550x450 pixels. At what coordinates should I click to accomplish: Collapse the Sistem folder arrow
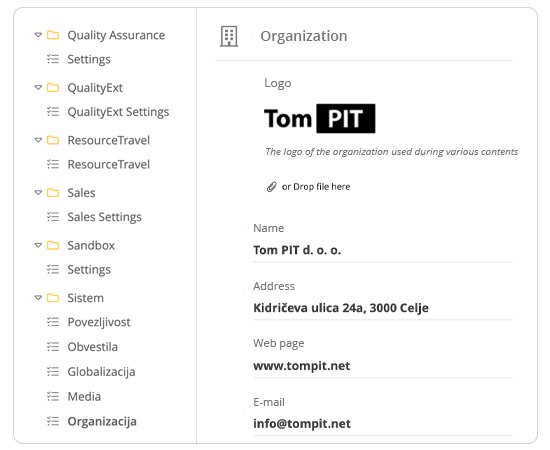tap(38, 298)
